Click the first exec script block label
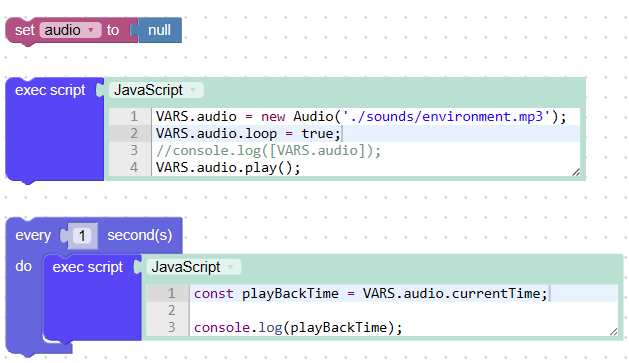 (x=50, y=90)
